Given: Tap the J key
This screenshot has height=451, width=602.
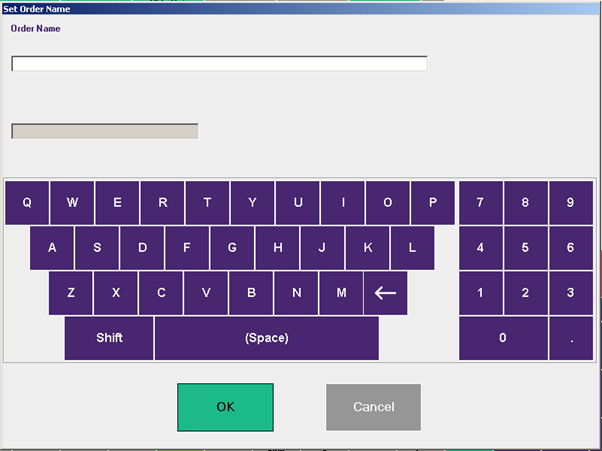Looking at the screenshot, I should point(322,248).
